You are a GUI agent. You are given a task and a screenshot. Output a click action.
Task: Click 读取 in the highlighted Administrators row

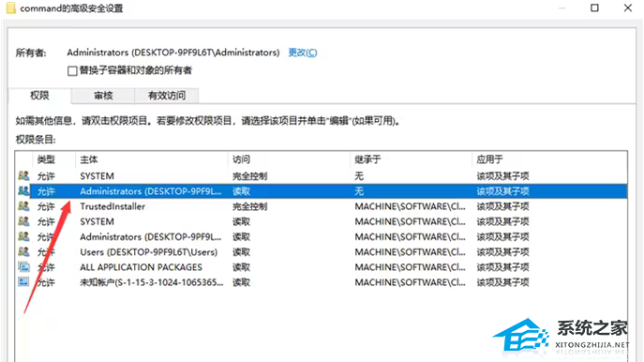click(241, 191)
